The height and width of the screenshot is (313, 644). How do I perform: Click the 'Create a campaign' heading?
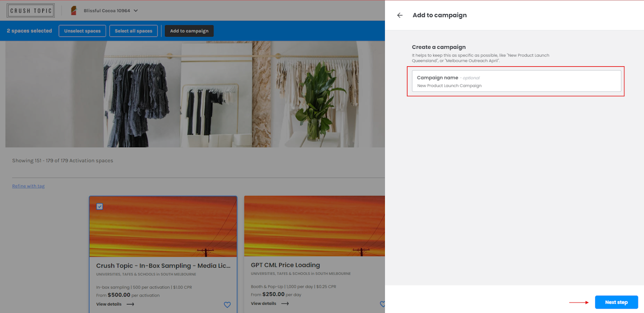point(439,47)
